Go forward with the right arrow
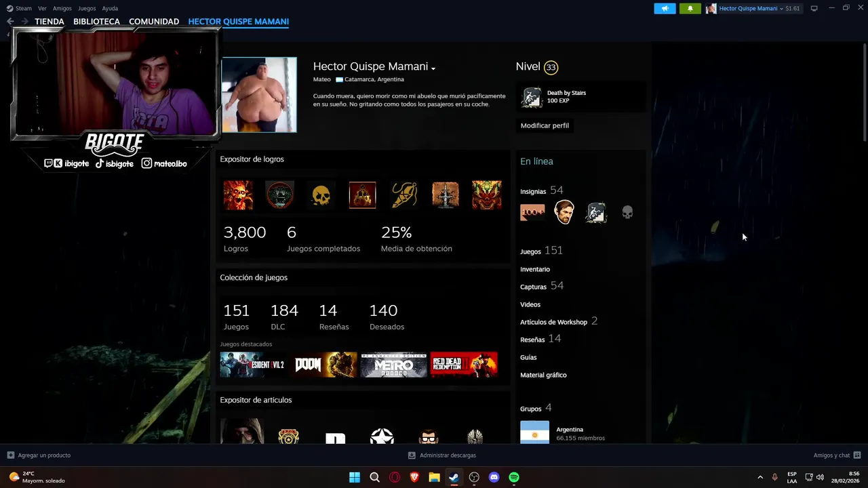This screenshot has width=868, height=488. pos(24,22)
